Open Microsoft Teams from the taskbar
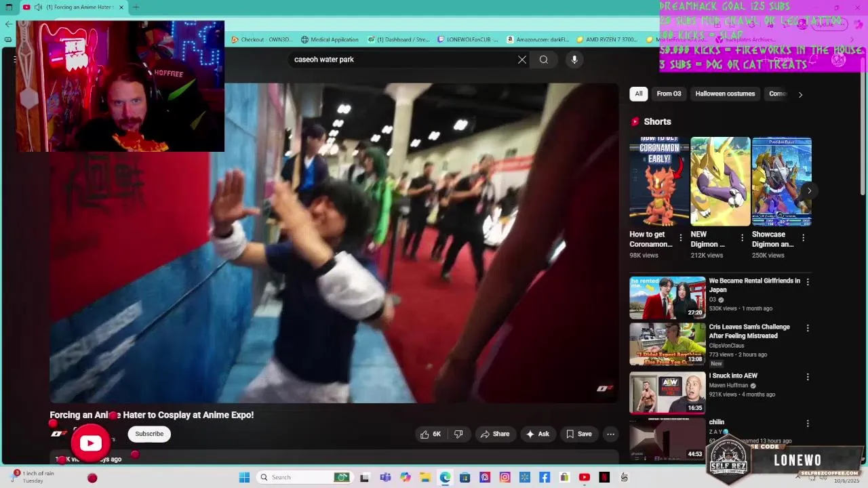 [x=385, y=477]
